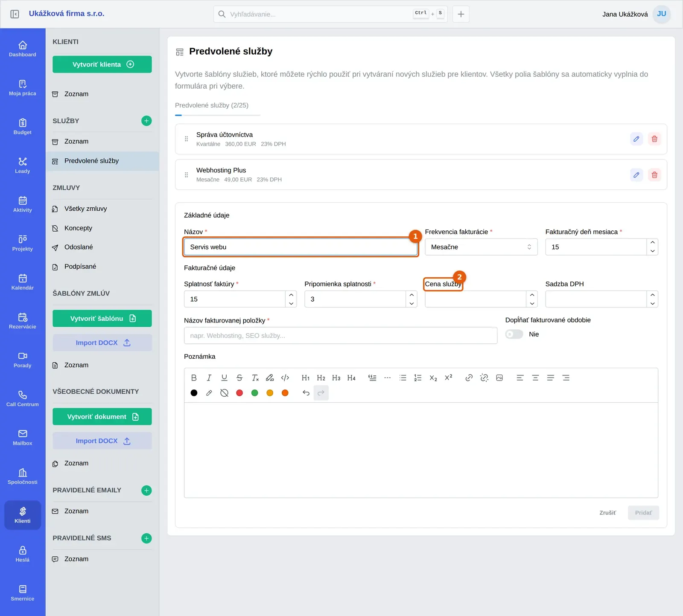Image resolution: width=683 pixels, height=616 pixels.
Task: Delete the Správa účtovníctva service
Action: (654, 139)
